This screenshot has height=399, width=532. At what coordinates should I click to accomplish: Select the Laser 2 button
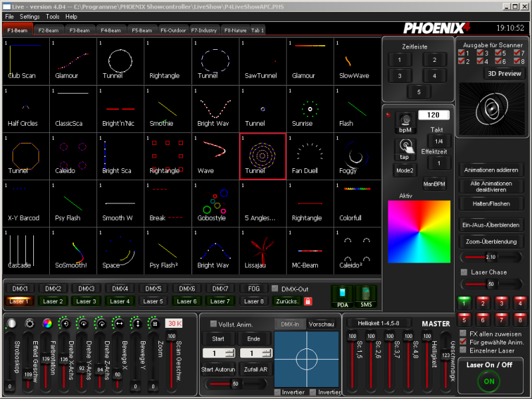pyautogui.click(x=53, y=301)
